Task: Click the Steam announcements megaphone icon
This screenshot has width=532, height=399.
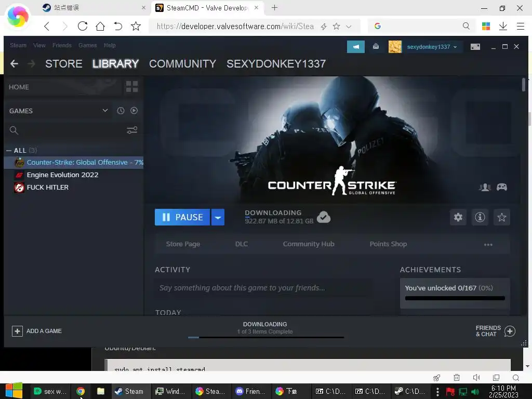Action: coord(355,47)
